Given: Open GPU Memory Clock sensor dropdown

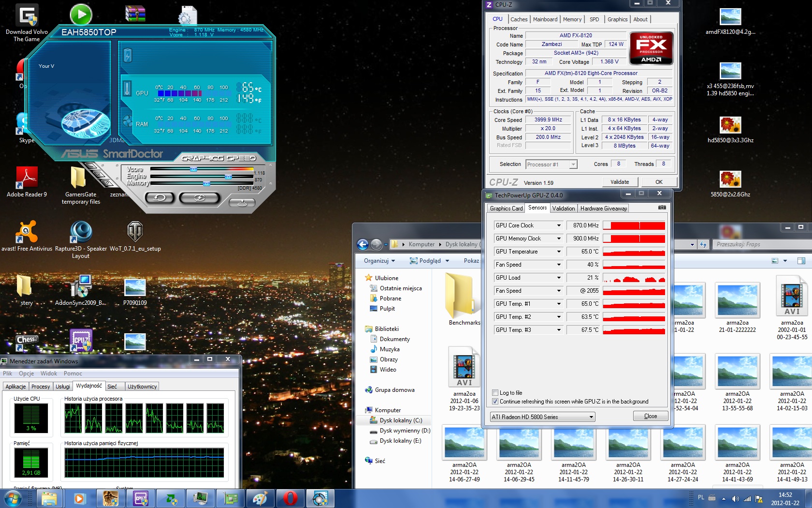Looking at the screenshot, I should click(559, 239).
